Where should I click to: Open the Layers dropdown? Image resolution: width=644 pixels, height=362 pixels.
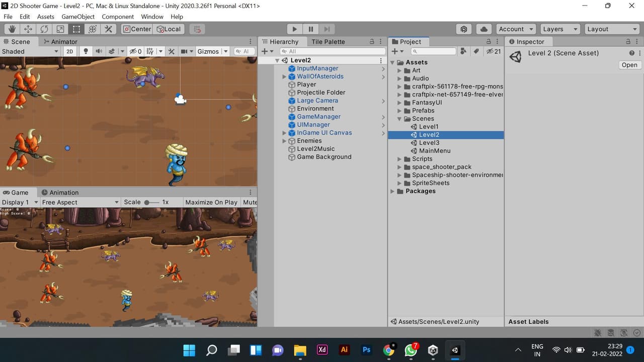point(559,29)
